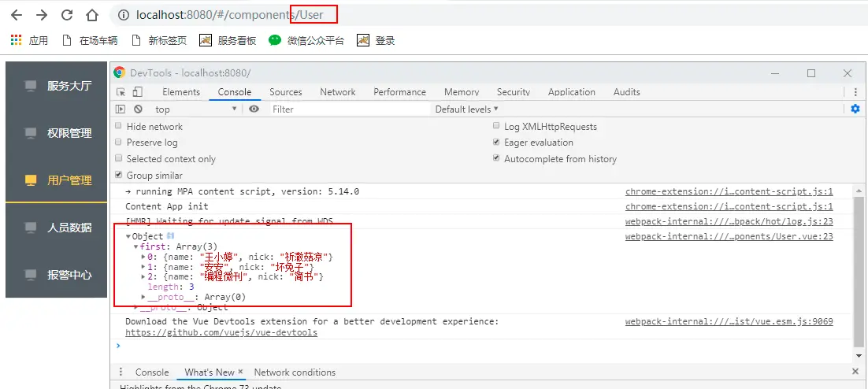Screen dimensions: 868x389
Task: Click the live expression eye icon
Action: pos(254,109)
